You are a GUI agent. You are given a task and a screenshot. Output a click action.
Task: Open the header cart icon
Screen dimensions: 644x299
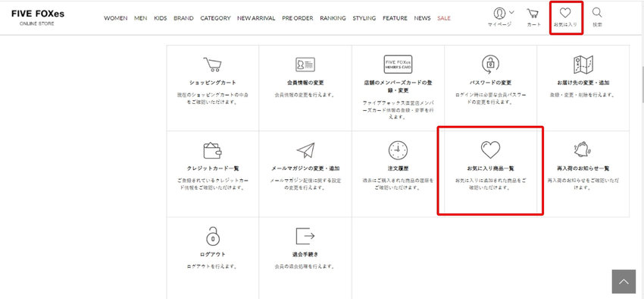pyautogui.click(x=533, y=13)
